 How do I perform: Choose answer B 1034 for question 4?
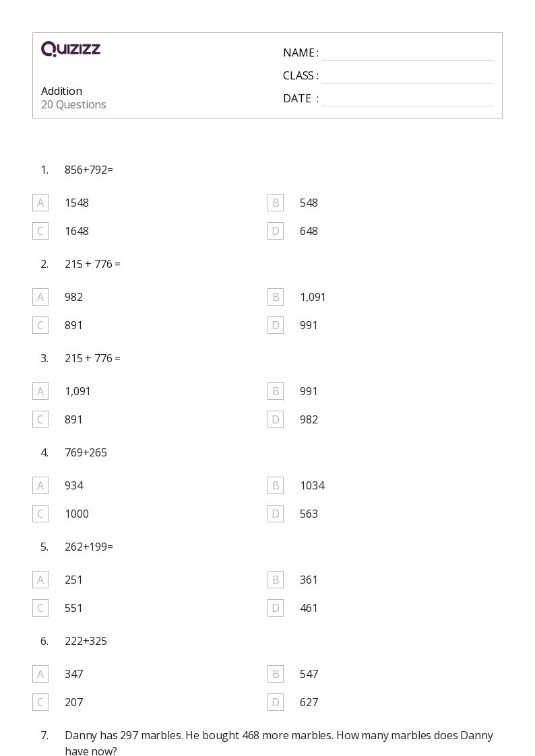tap(276, 485)
